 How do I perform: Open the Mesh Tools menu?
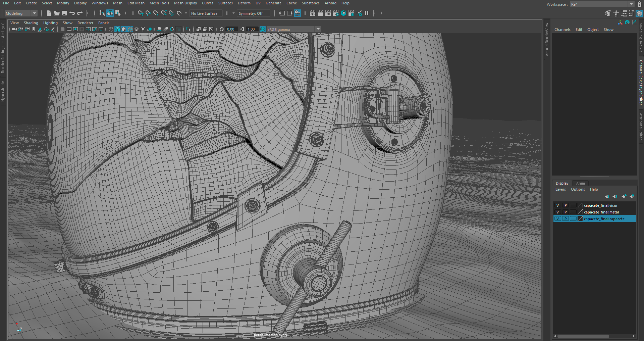coord(159,3)
